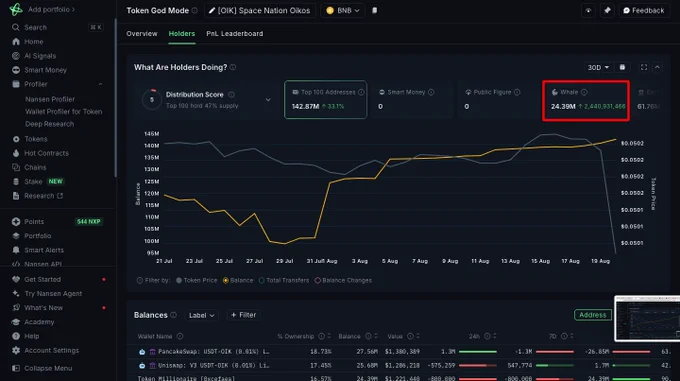
Task: Toggle Balance chart filter
Action: [x=238, y=280]
